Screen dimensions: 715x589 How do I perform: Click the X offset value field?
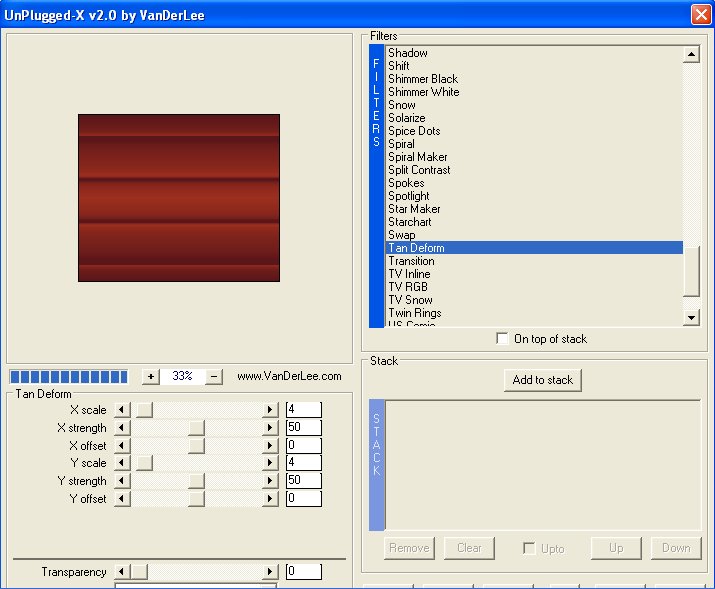(304, 445)
